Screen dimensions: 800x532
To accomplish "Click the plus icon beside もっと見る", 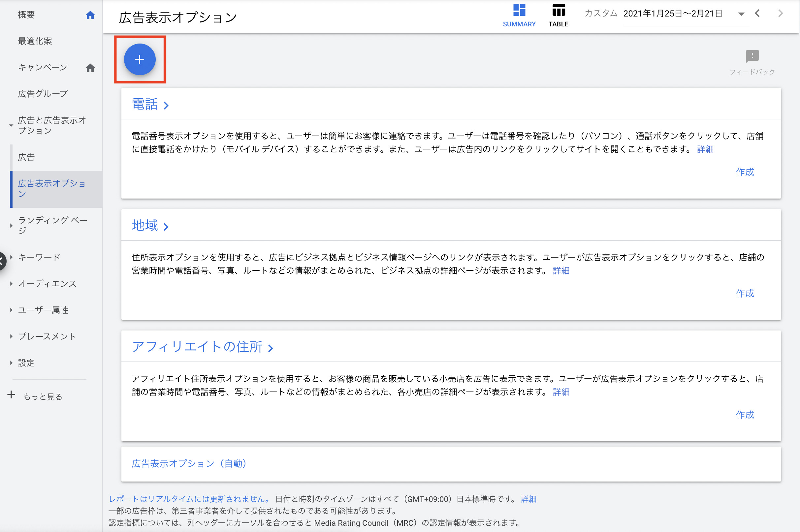I will tap(11, 394).
